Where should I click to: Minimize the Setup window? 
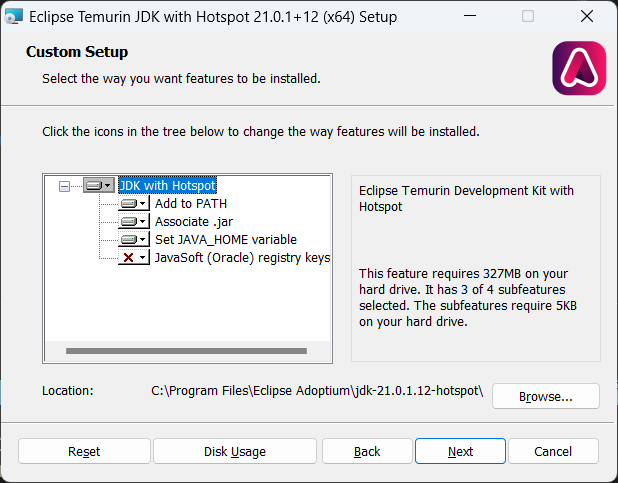(x=470, y=16)
